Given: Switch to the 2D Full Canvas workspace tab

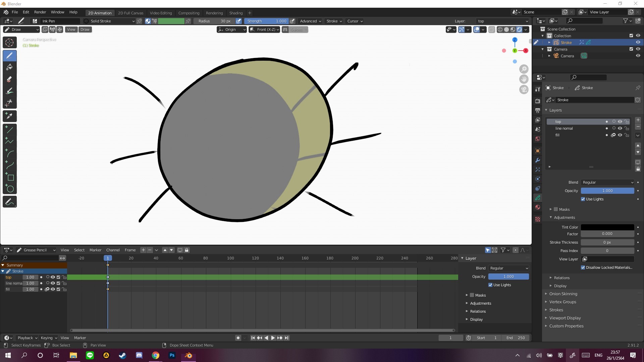Looking at the screenshot, I should tap(130, 13).
